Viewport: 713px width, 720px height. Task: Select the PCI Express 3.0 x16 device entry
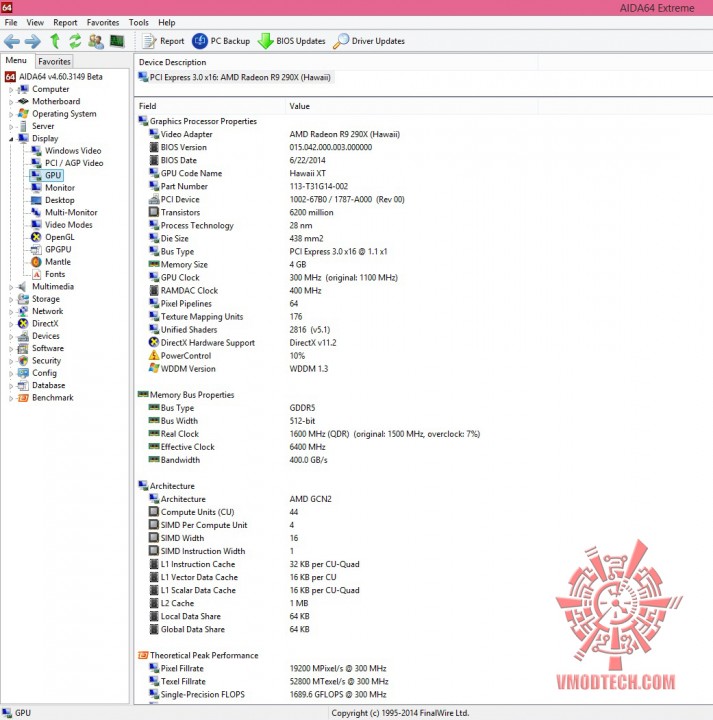coord(235,77)
